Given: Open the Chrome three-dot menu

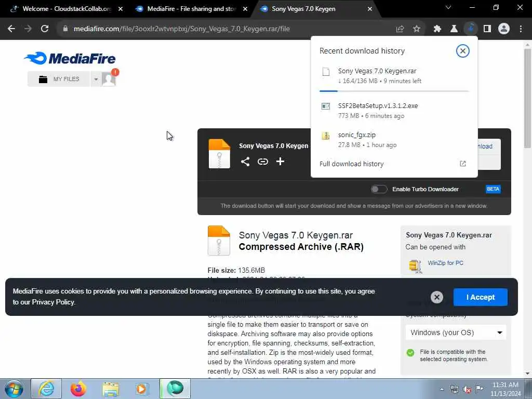Looking at the screenshot, I should [x=521, y=29].
